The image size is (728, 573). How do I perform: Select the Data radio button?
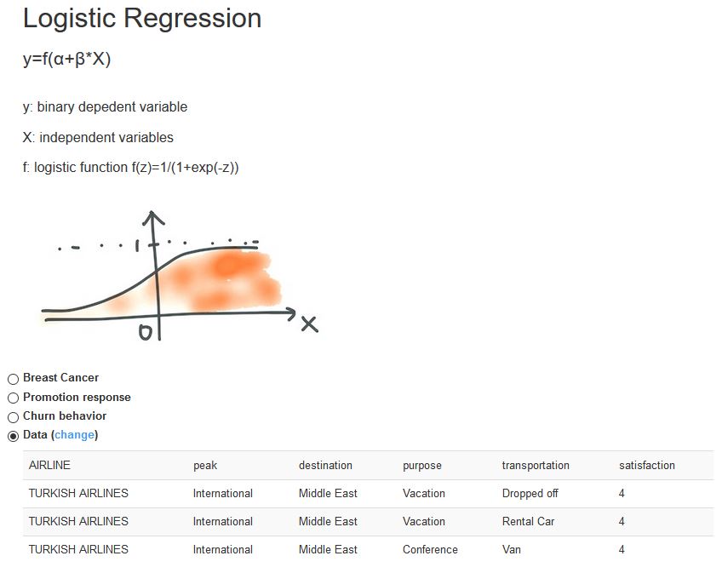[x=13, y=436]
